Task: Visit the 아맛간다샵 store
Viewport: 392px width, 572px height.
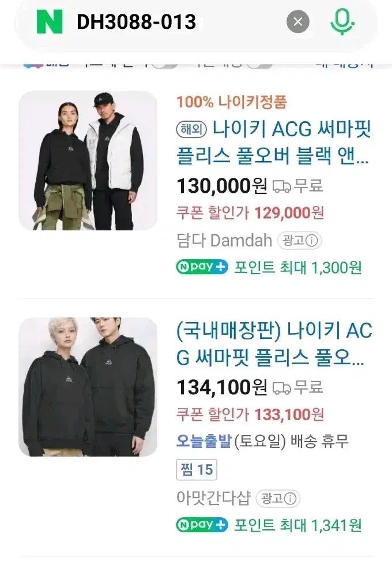Action: click(x=213, y=498)
